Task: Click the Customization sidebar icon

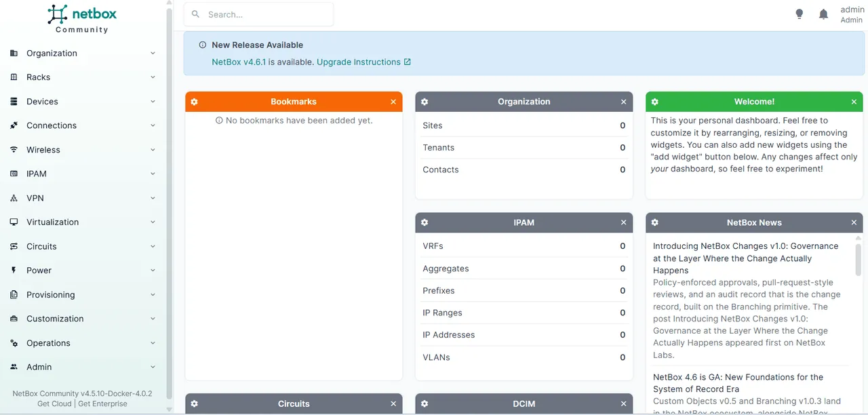Action: (x=14, y=319)
